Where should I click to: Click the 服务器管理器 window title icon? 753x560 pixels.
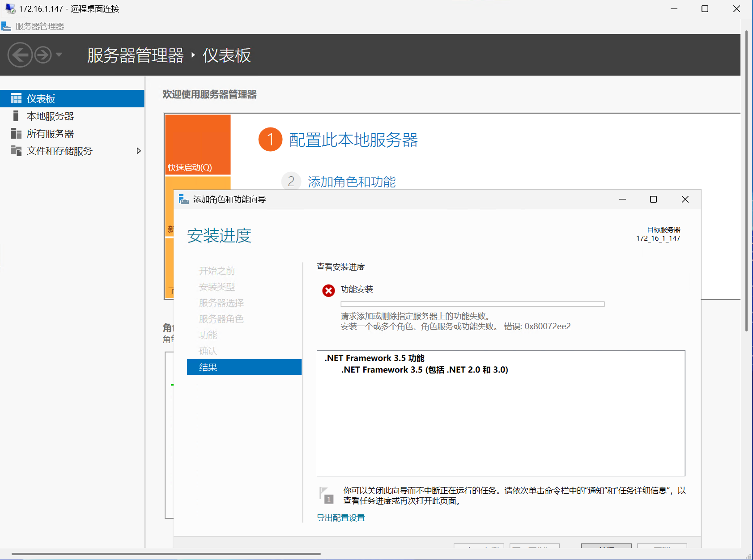[6, 26]
